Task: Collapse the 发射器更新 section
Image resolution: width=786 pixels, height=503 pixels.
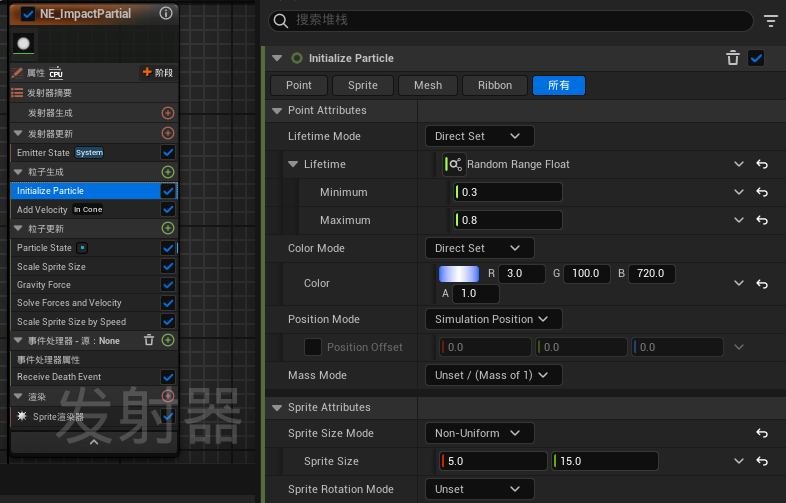Action: pyautogui.click(x=19, y=133)
